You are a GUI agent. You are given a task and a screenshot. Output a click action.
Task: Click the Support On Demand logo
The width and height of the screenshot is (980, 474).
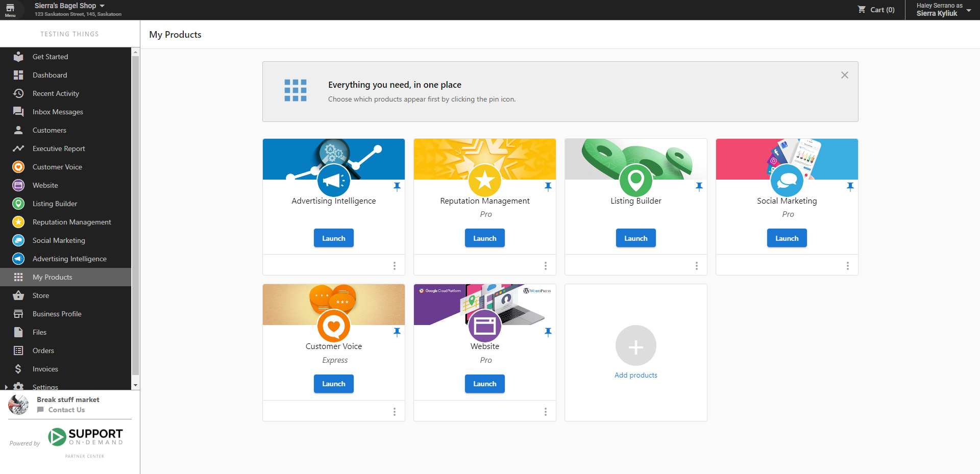(x=85, y=437)
